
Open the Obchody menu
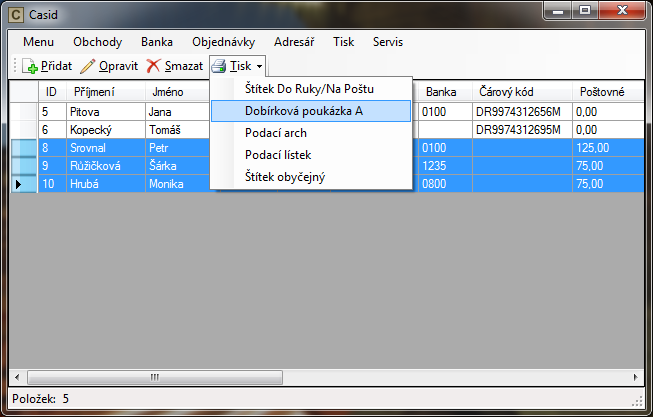[x=97, y=42]
